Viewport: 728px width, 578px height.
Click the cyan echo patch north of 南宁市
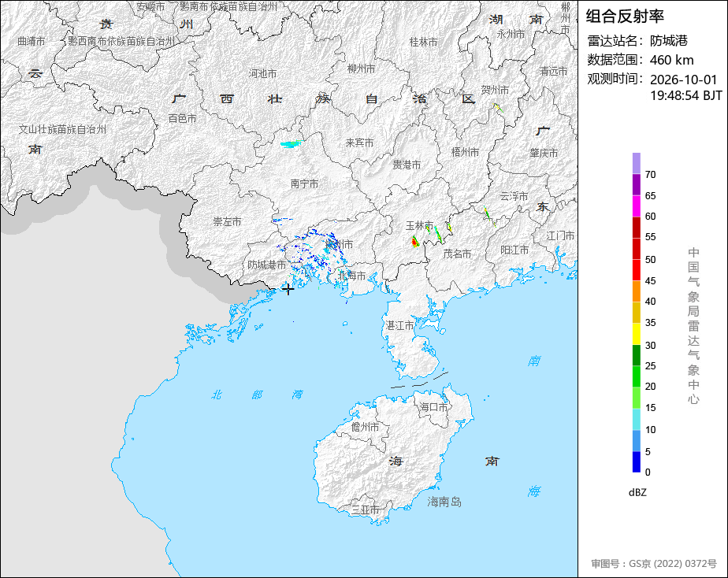tap(292, 144)
